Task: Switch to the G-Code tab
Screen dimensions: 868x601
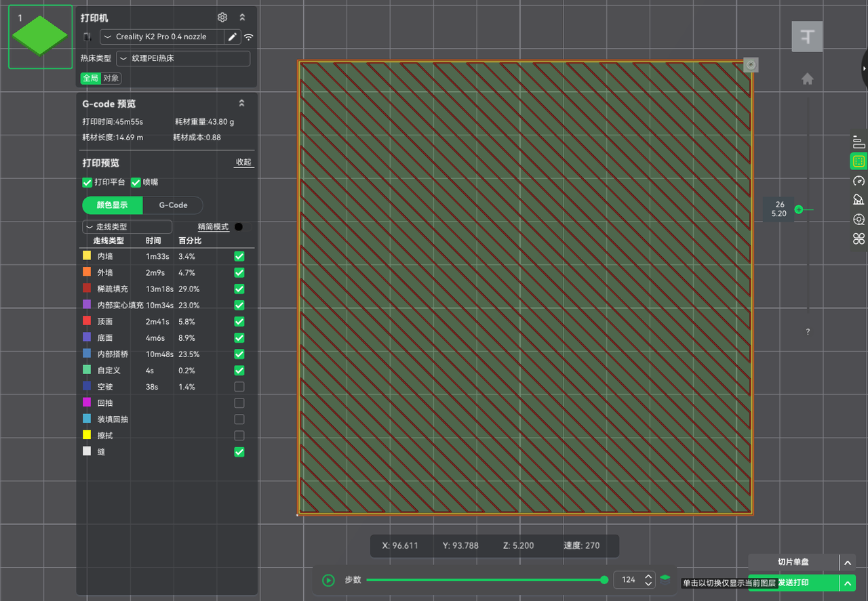Action: (x=173, y=205)
